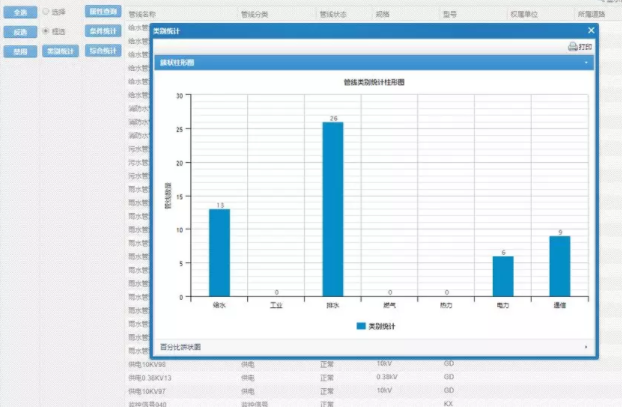This screenshot has height=407, width=622.
Task: Click the 条件统计 button
Action: (x=102, y=31)
